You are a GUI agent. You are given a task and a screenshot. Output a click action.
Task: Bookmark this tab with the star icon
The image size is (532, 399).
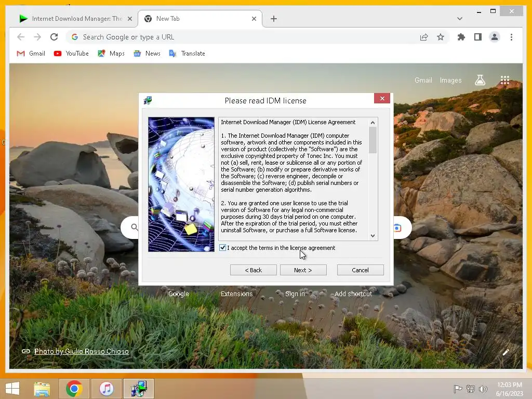[441, 37]
